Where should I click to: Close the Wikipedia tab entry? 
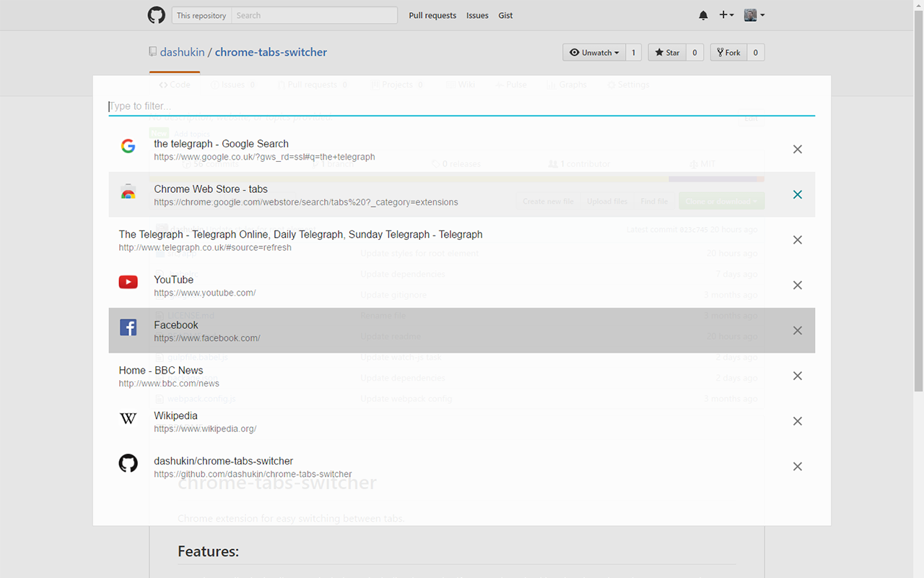(798, 421)
